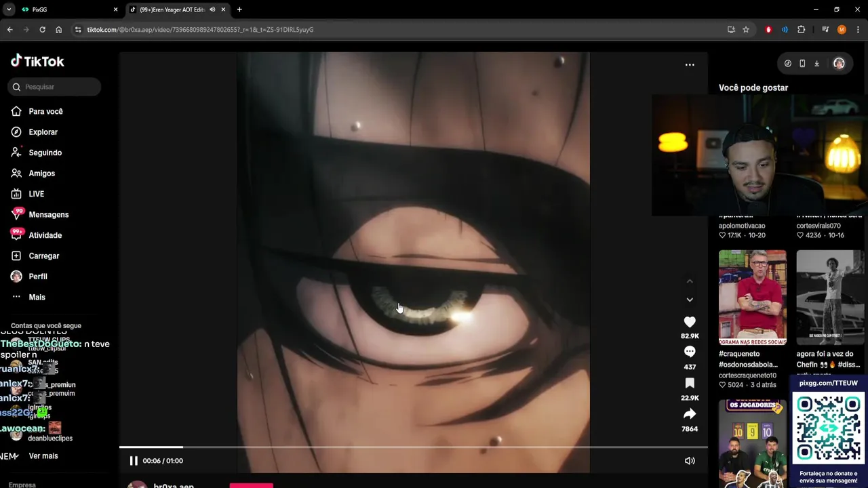Open the blue sound waves extension
Image resolution: width=868 pixels, height=488 pixels.
[785, 30]
